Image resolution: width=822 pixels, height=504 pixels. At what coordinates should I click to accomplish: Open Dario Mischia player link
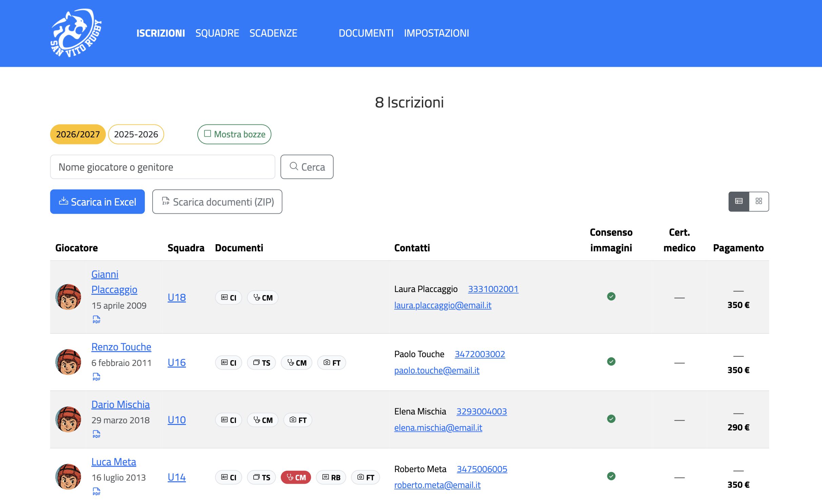pos(120,404)
